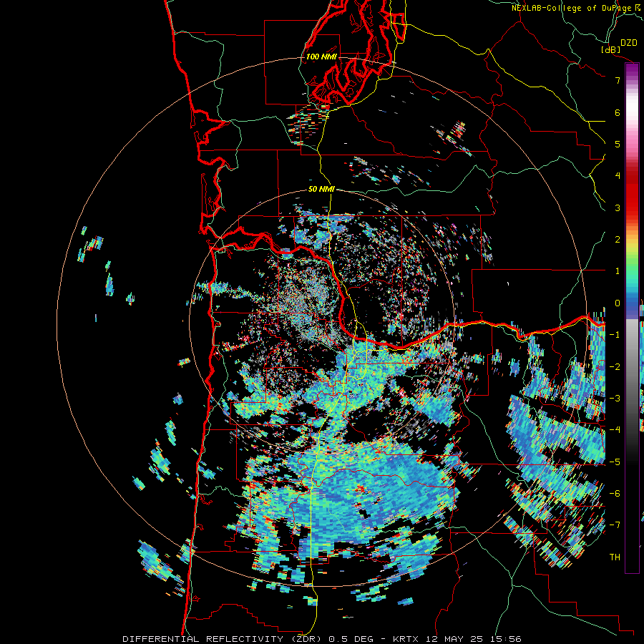
Task: Click the ZDR color scale bar
Action: coord(632,318)
